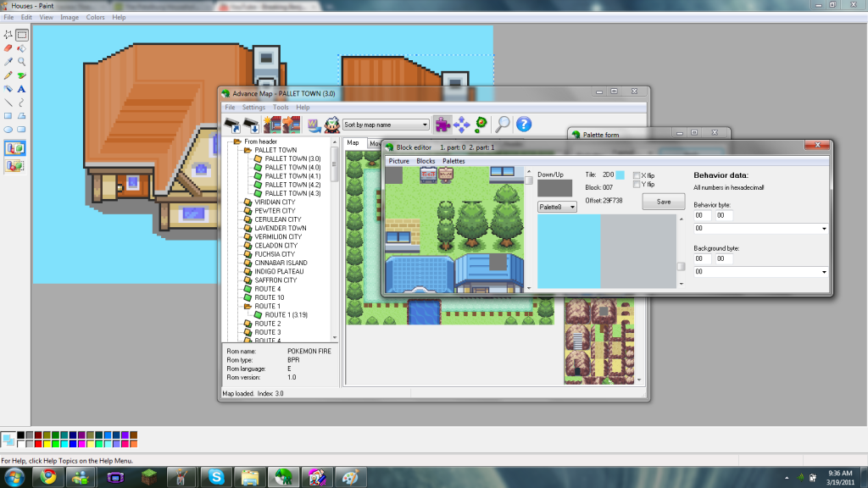Select the Ellipse shape tool in Paint

8,129
